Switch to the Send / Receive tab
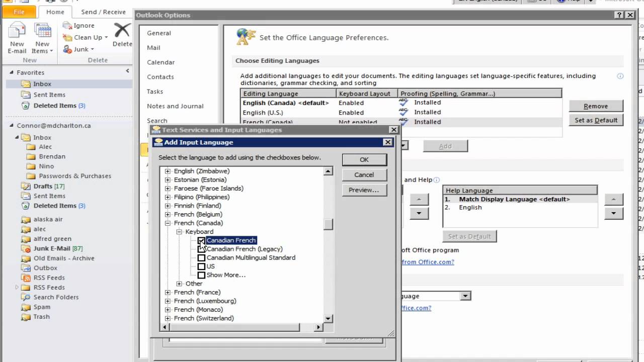This screenshot has width=644, height=362. 103,12
